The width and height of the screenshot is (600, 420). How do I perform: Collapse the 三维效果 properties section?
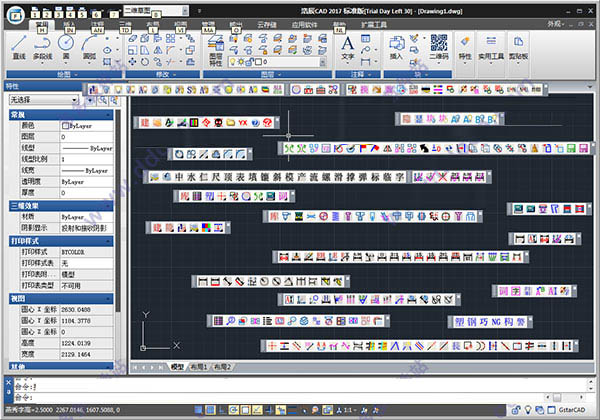pyautogui.click(x=109, y=206)
